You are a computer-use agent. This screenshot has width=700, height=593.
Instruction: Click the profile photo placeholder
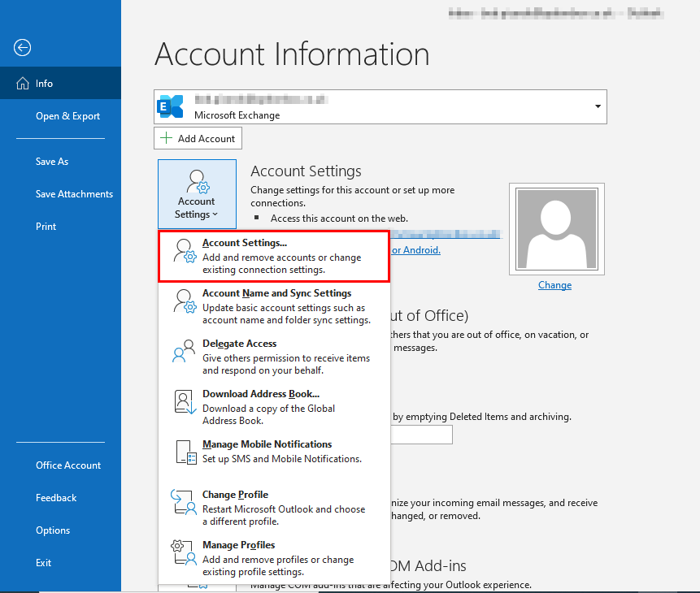coord(557,229)
